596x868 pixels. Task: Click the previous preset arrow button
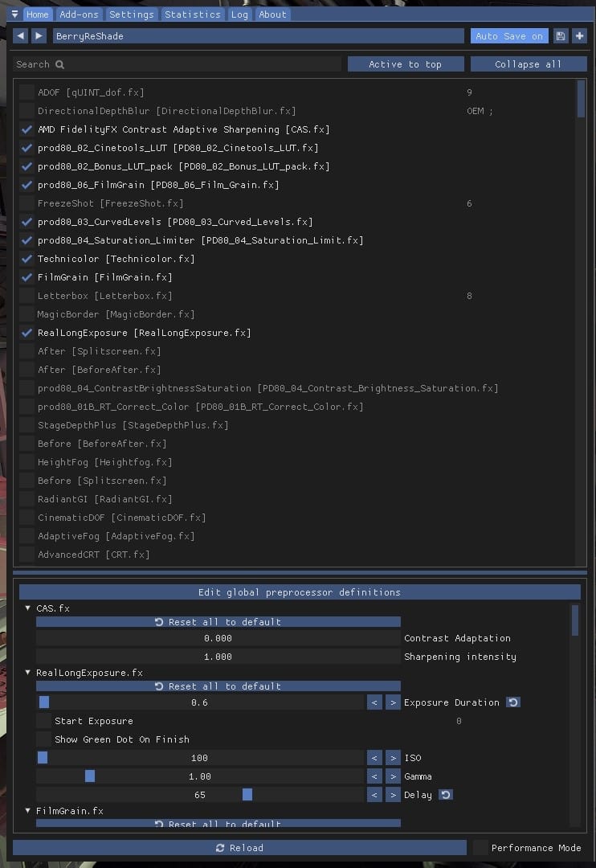(20, 36)
